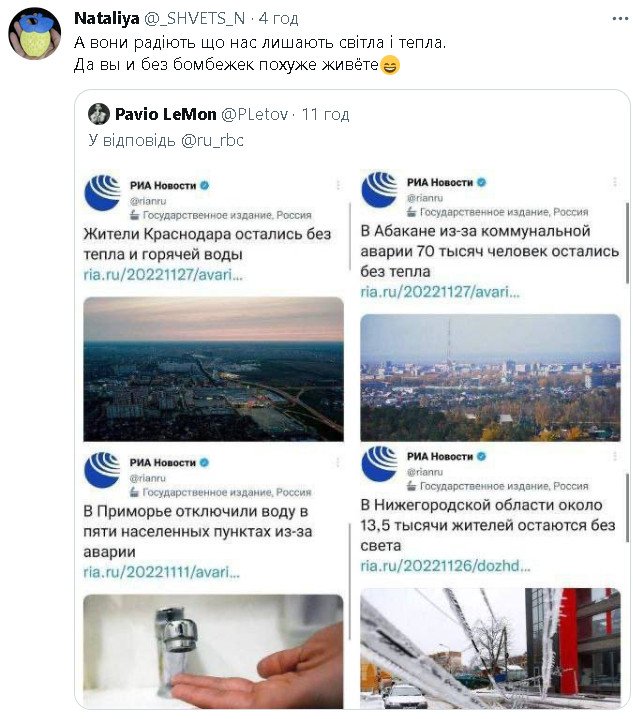Open the ria.ru link under Krasnodar headline
Viewport: 633px width, 719px height.
coord(162,274)
